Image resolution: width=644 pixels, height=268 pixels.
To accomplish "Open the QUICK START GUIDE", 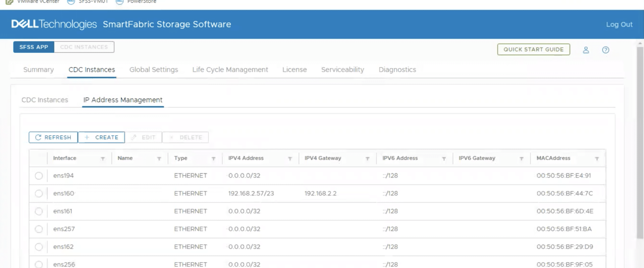I will 534,49.
